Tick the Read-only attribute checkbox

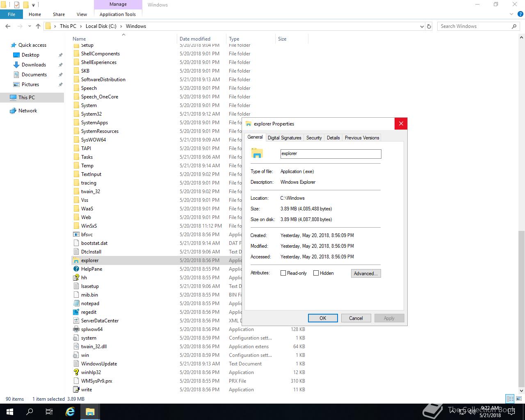[283, 273]
